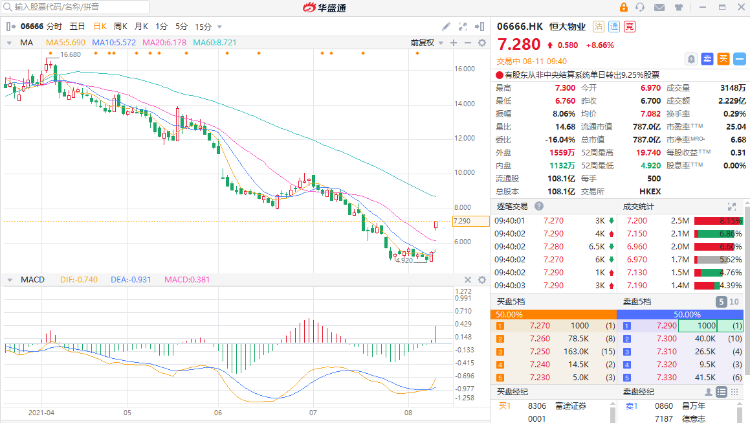Viewport: 750px width, 423px height.
Task: Click the 8.15% volume distribution bar
Action: [718, 221]
